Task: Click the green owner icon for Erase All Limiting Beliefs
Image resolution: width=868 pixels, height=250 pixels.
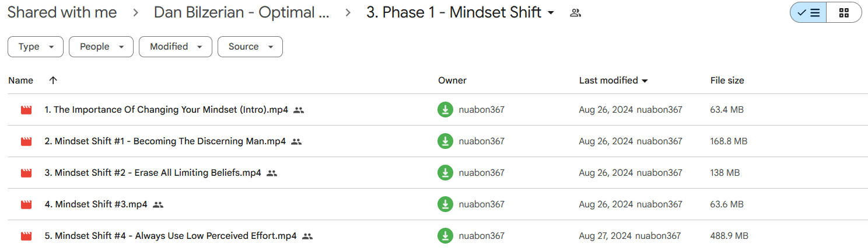Action: 445,173
